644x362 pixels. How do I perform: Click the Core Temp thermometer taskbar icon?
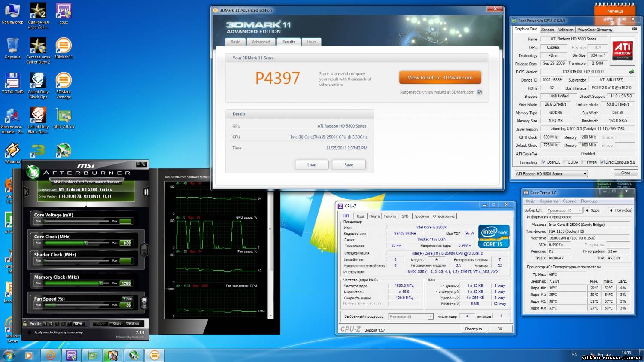(113, 355)
